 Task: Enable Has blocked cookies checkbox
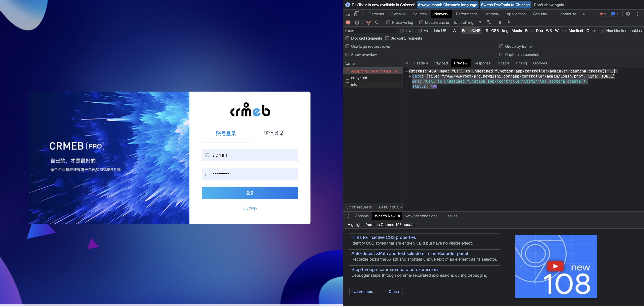click(x=603, y=31)
